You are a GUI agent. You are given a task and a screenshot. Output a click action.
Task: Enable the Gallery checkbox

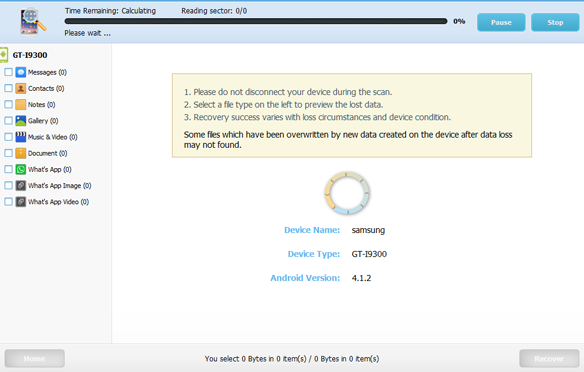8,121
